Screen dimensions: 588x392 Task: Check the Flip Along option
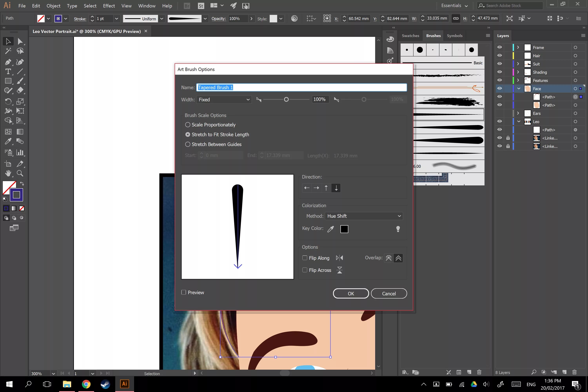pyautogui.click(x=305, y=258)
